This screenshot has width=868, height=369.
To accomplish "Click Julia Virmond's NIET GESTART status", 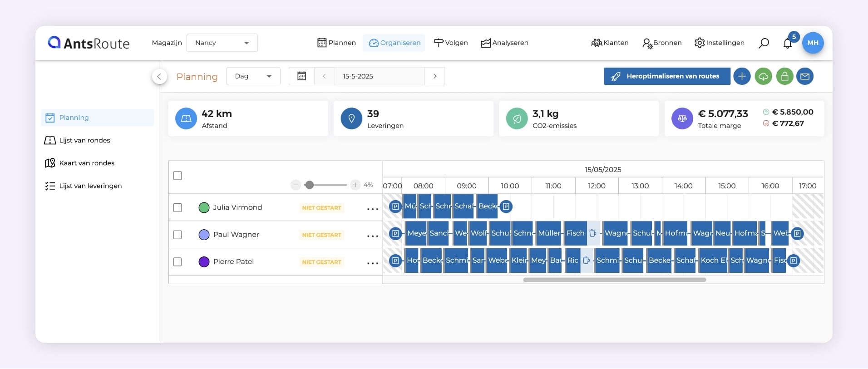I will pos(321,208).
